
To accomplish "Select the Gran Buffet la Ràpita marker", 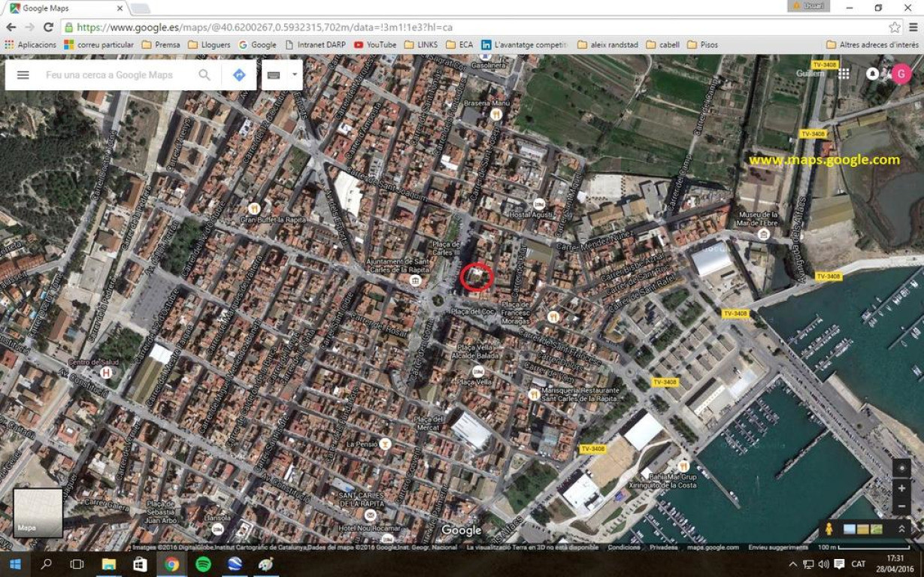I will pyautogui.click(x=254, y=208).
